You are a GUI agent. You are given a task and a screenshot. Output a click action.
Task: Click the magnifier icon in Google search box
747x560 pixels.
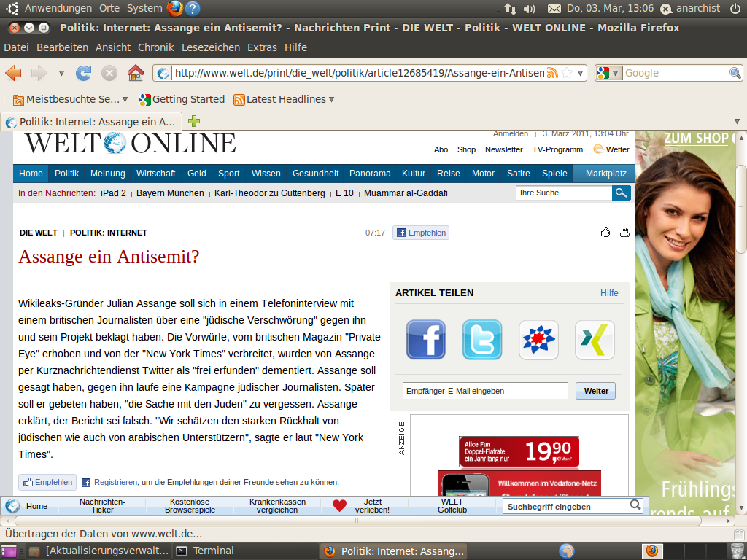735,73
